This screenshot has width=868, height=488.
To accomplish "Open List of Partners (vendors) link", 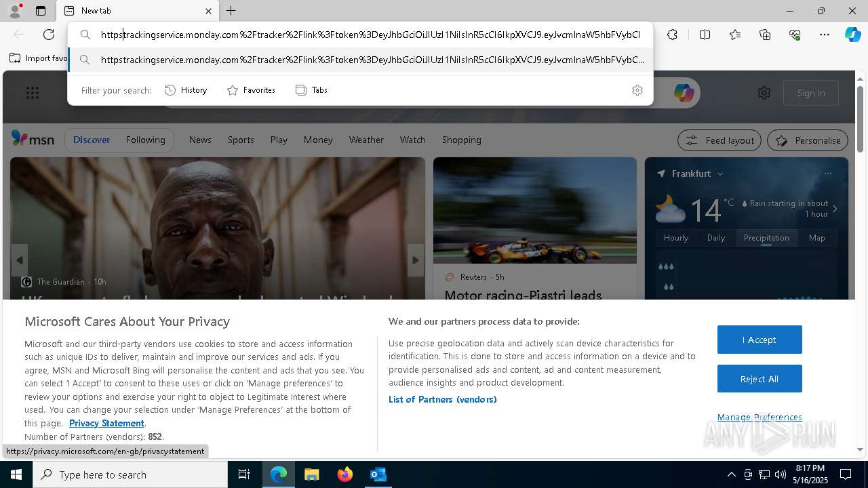I will [x=443, y=399].
